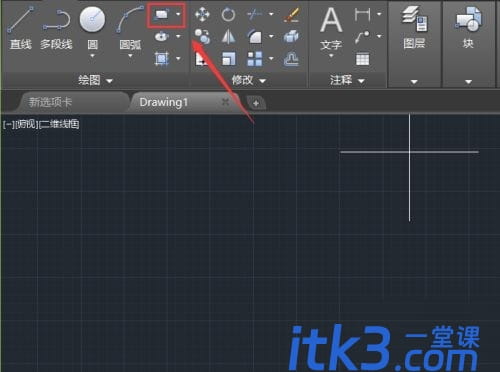
Task: Open the Hatch tool dropdown arrow
Action: 178,59
